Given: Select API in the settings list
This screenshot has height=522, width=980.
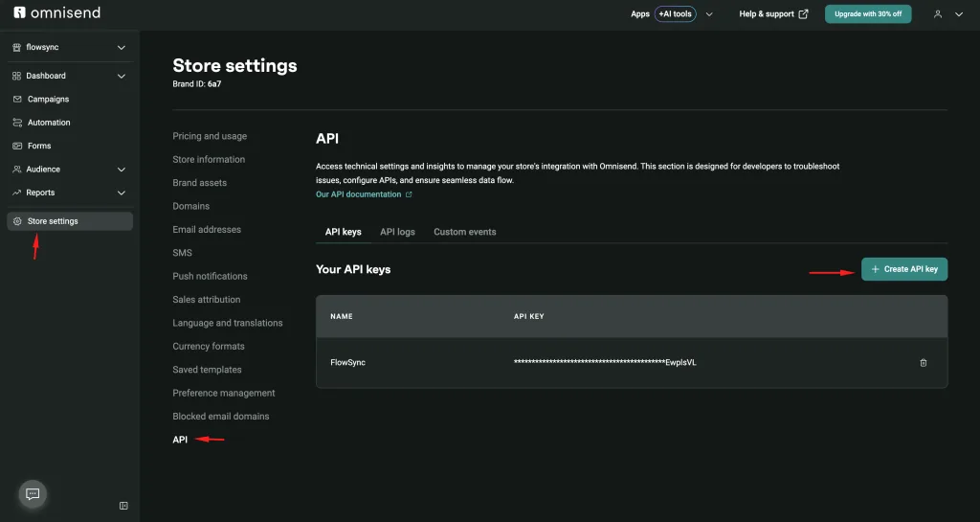Looking at the screenshot, I should point(180,440).
